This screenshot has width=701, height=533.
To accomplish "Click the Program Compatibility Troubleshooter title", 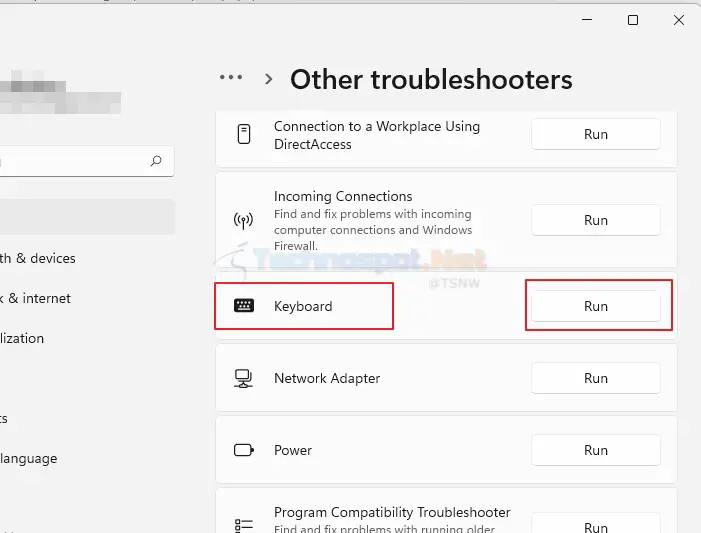I will tap(392, 512).
